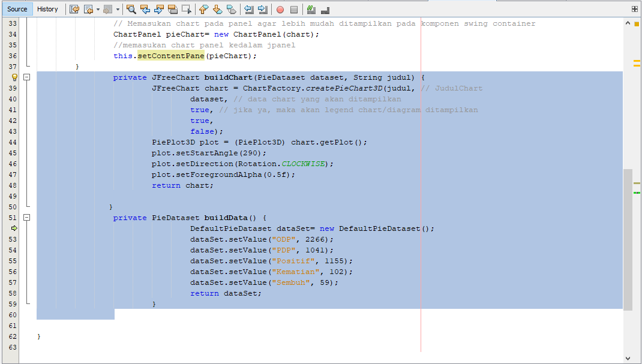Screen dimensions: 642x364
Task: Click the editor hint lightbulb on line 38
Action: pos(14,77)
